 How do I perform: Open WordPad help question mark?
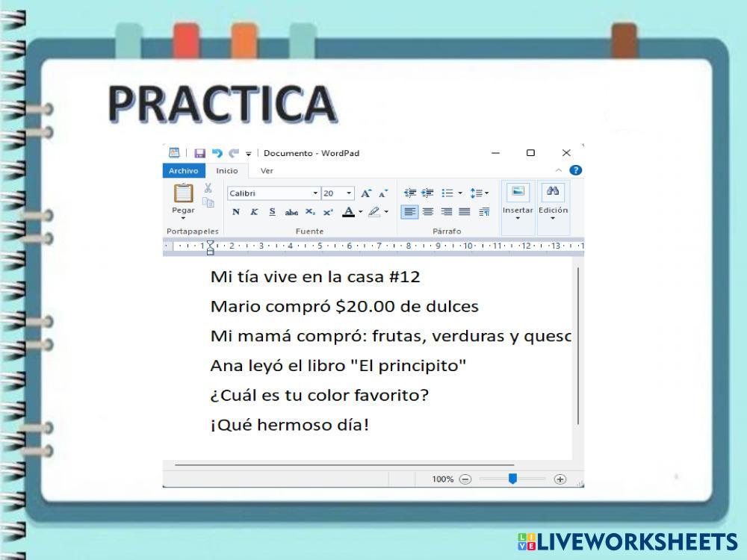click(x=575, y=170)
